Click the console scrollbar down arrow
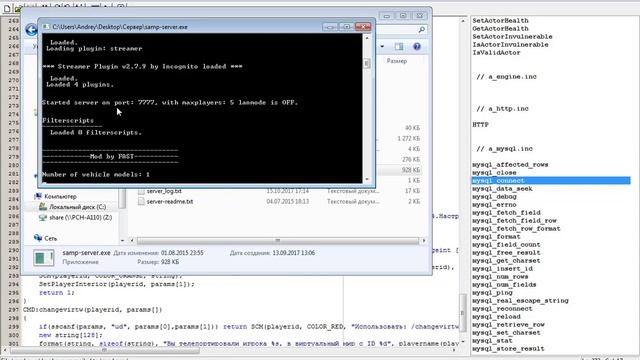Screen dimensions: 640x360 [367, 179]
